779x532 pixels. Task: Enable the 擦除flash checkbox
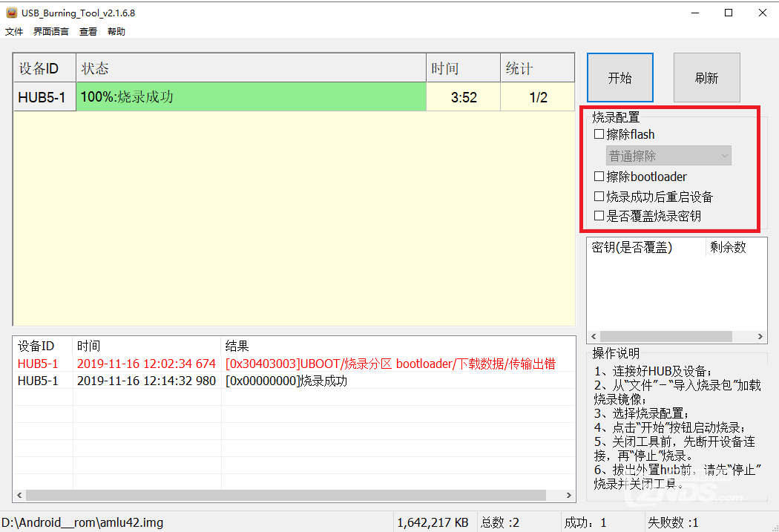(599, 135)
